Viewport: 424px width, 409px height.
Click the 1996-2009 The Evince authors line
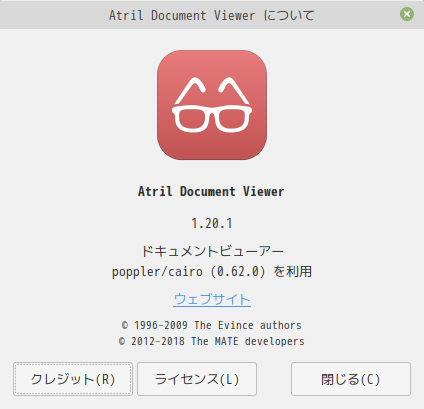coord(212,325)
